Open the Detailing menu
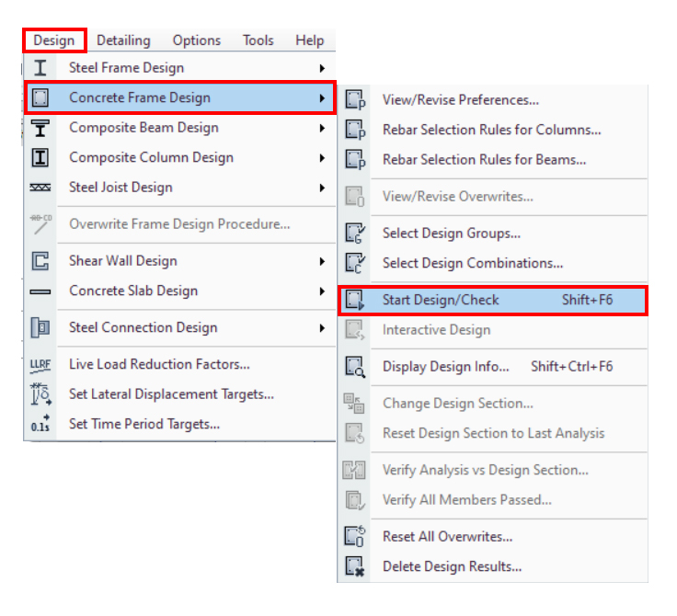 123,40
